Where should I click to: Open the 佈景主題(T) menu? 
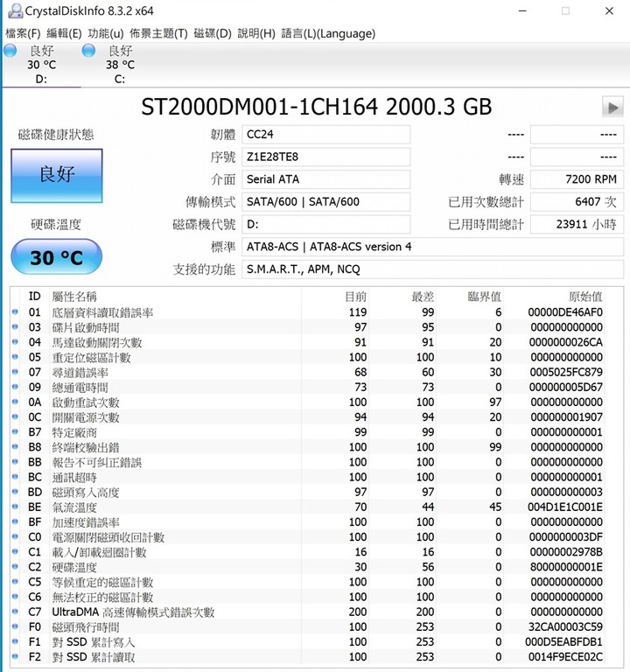pyautogui.click(x=158, y=33)
